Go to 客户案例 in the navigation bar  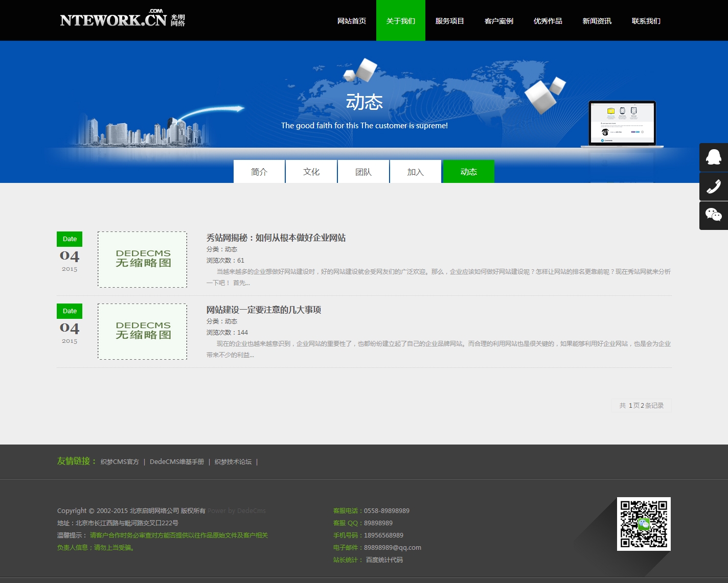pos(499,21)
